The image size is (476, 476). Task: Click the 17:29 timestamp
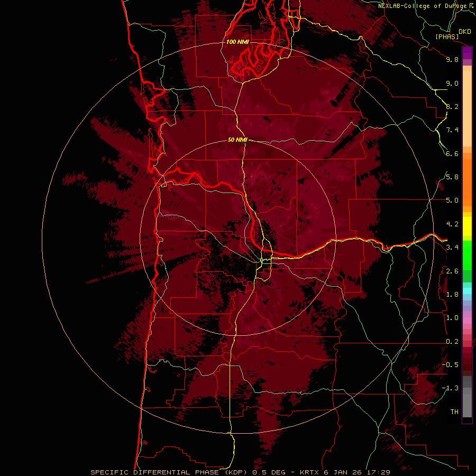tap(379, 472)
